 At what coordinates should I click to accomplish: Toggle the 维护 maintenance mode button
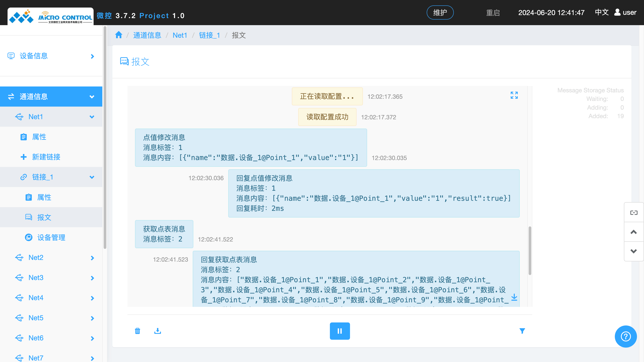pos(440,13)
